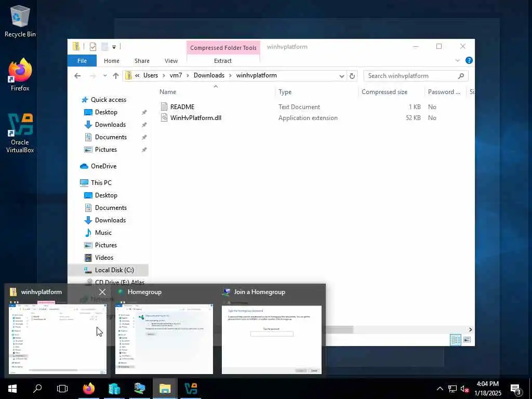Open Documents under This PC

[111, 208]
